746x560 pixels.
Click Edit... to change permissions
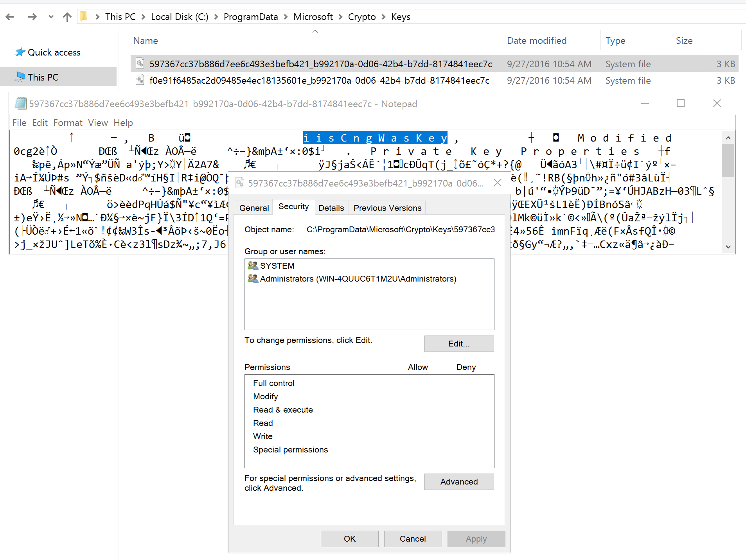tap(459, 344)
